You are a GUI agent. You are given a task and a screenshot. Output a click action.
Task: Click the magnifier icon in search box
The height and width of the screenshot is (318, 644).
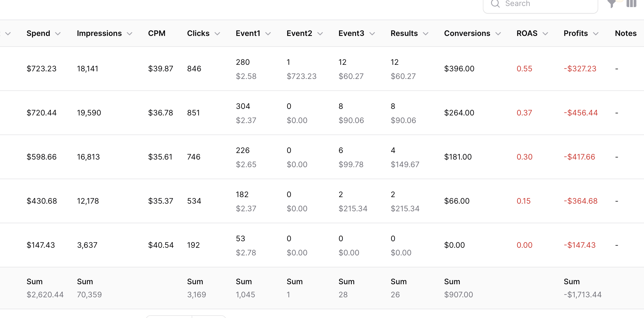coord(495,4)
